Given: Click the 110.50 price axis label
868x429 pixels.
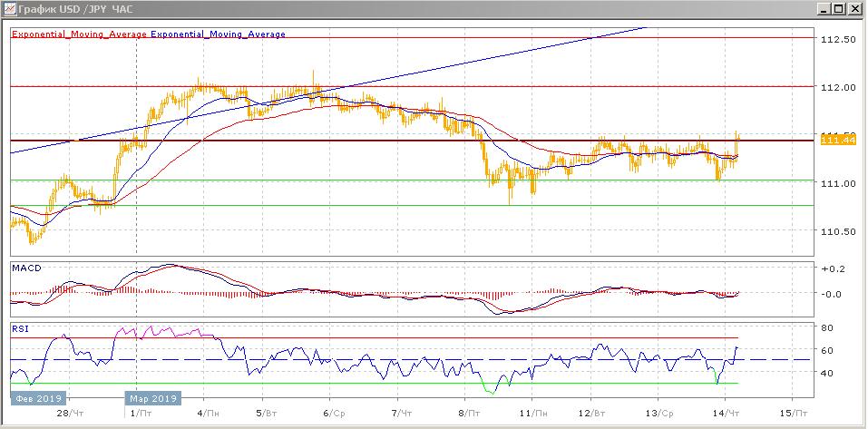Looking at the screenshot, I should pyautogui.click(x=837, y=231).
